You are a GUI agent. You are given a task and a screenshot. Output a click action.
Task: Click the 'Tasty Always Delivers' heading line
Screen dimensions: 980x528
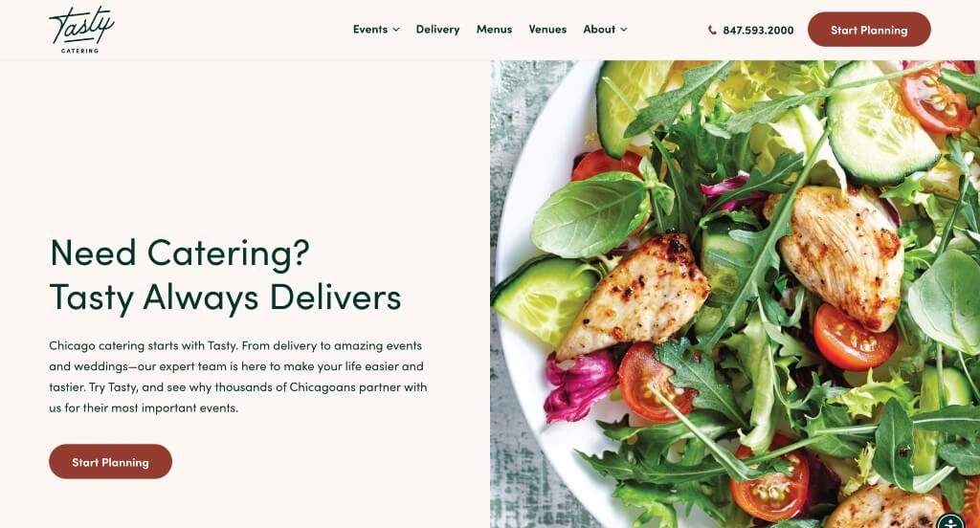click(x=225, y=297)
